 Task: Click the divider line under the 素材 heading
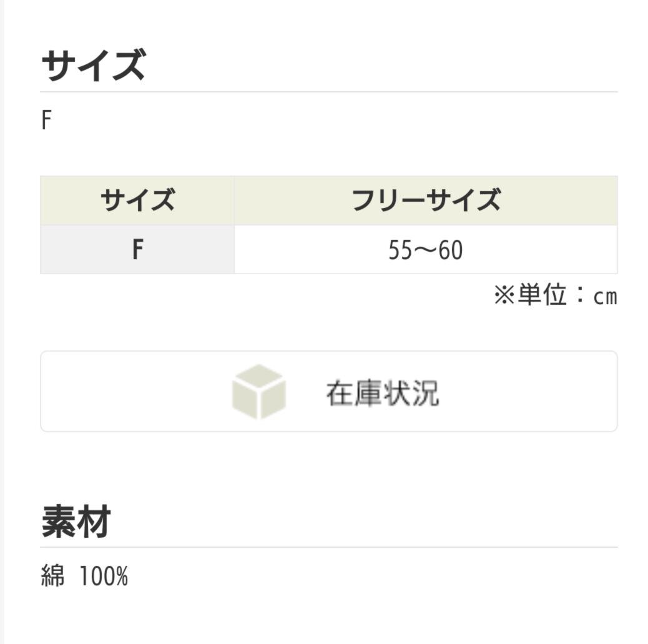click(329, 547)
